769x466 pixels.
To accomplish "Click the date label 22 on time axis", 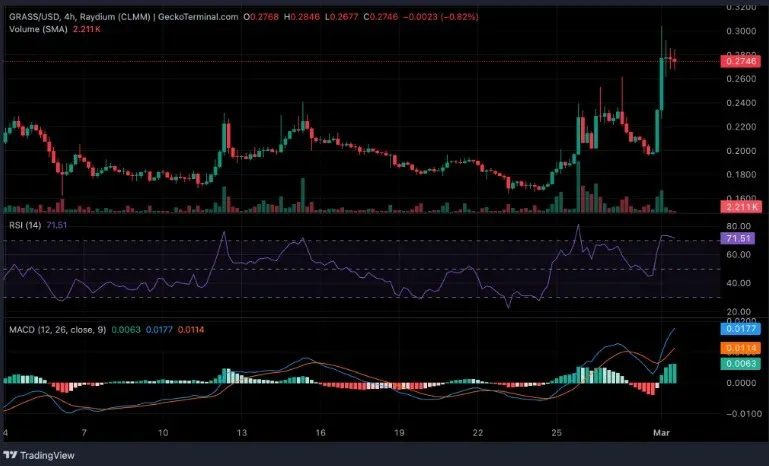I will [478, 433].
